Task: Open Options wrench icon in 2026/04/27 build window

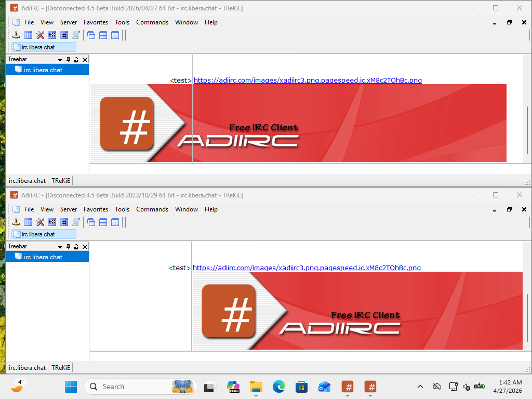Action: 40,35
